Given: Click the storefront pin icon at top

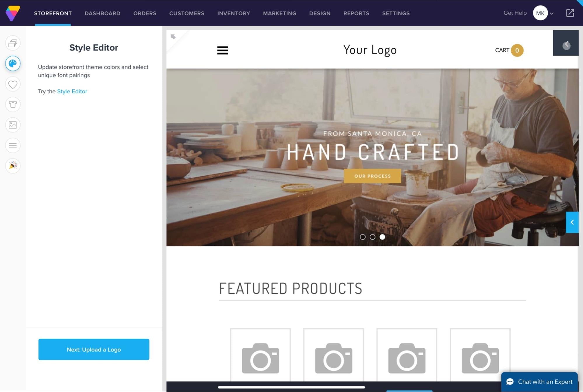Looking at the screenshot, I should 174,36.
